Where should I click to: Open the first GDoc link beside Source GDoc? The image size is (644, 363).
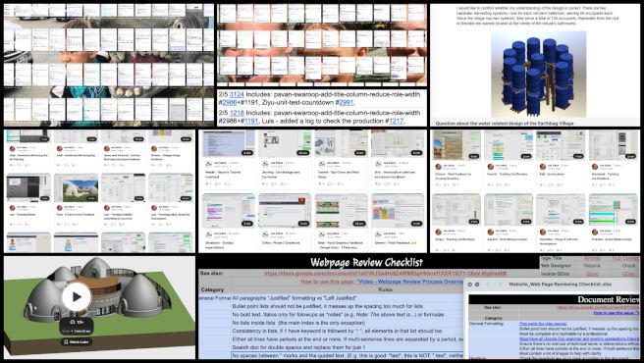coord(592,274)
